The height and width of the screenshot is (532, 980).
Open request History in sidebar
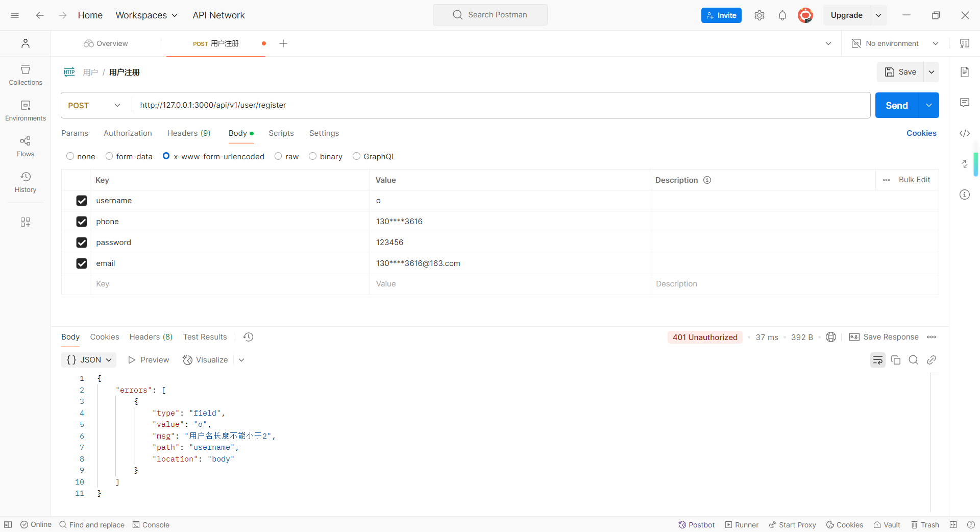(26, 182)
